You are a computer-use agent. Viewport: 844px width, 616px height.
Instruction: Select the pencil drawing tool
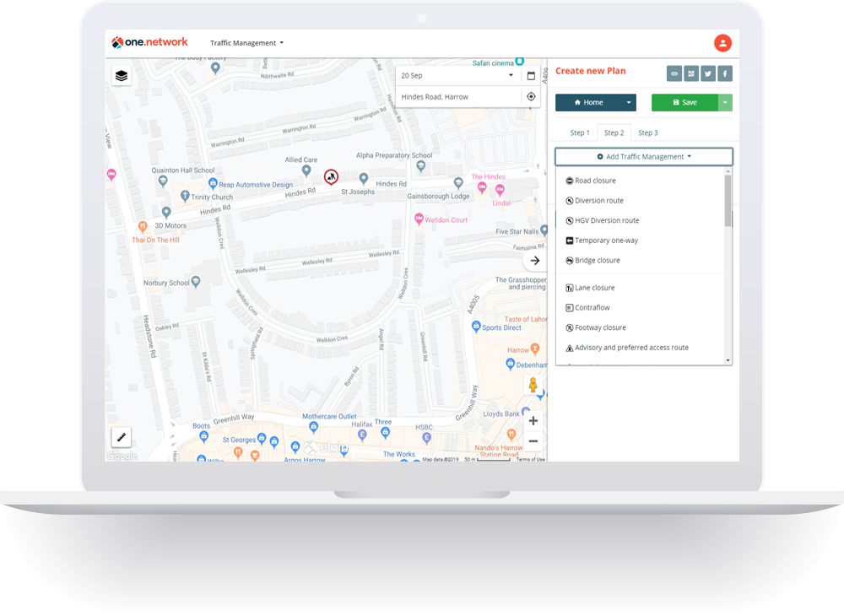(x=122, y=437)
